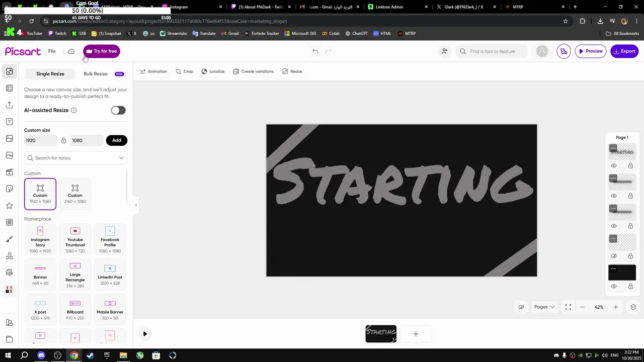Viewport: 644px width, 362px height.
Task: Open the profile avatar menu
Action: coord(542,51)
